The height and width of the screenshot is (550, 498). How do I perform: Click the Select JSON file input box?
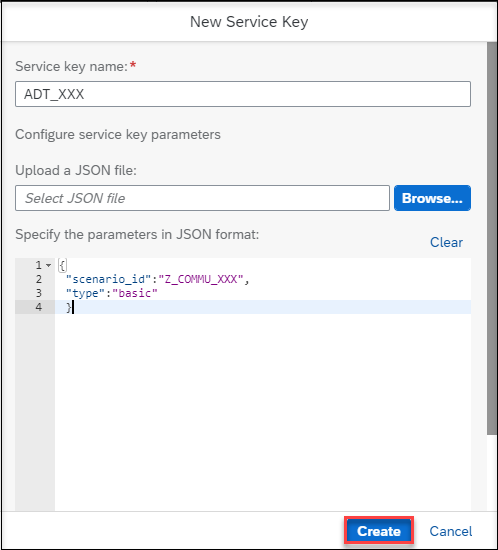[202, 198]
